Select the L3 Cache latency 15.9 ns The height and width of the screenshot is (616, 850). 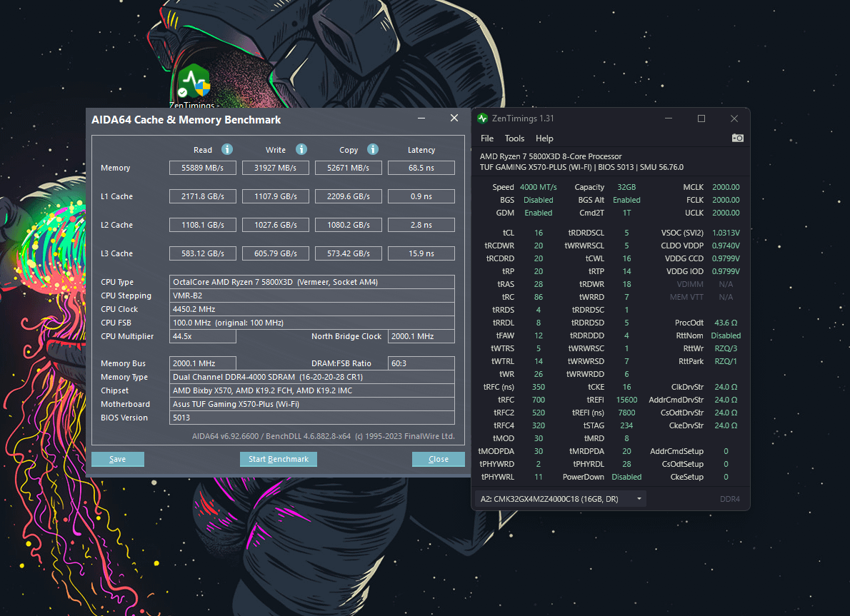click(421, 253)
